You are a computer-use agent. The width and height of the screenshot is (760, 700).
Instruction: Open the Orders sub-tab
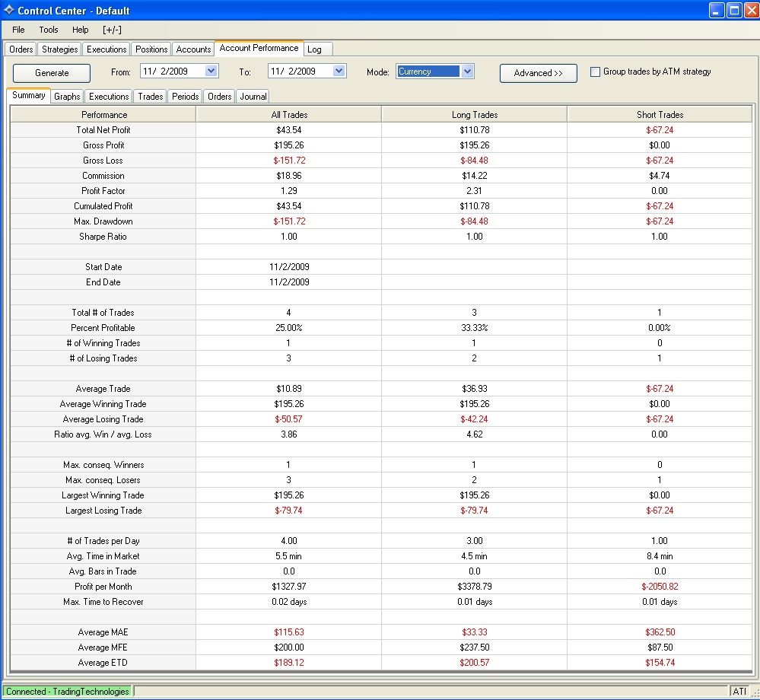(x=220, y=96)
